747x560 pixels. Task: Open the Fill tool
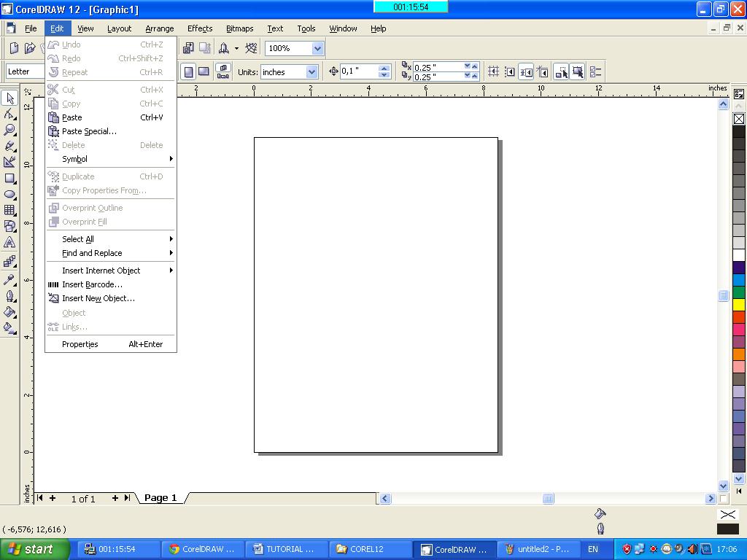[9, 312]
